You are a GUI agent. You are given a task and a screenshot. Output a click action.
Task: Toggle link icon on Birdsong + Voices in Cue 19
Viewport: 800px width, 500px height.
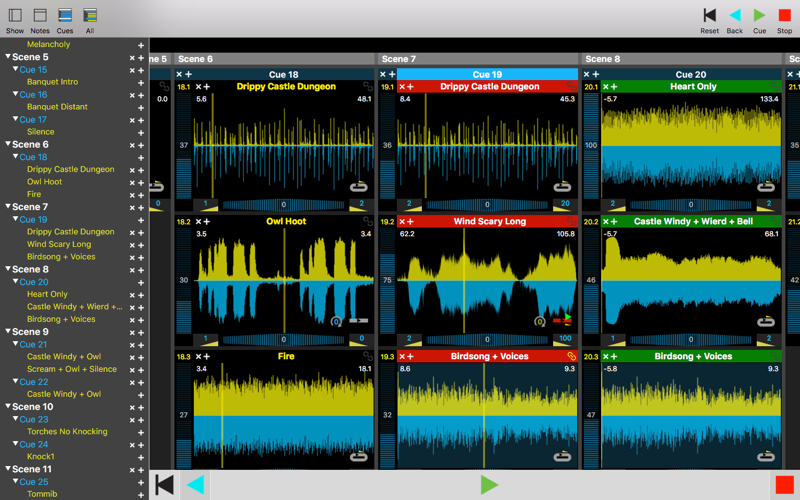click(571, 356)
